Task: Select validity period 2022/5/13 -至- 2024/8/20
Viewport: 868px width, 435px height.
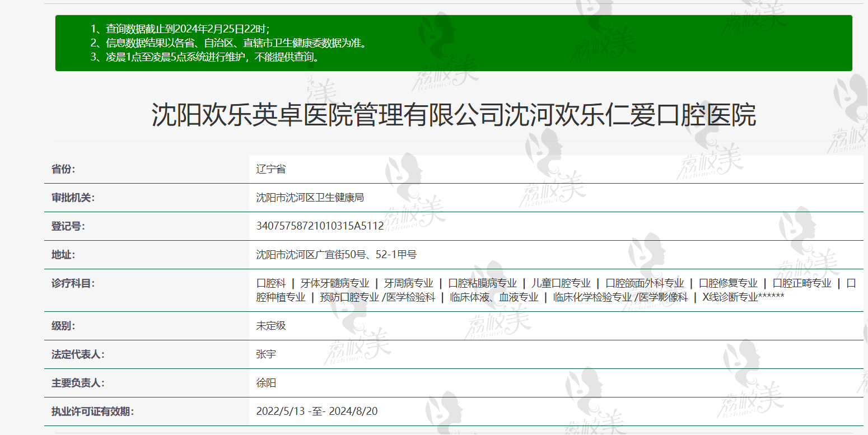Action: (317, 411)
